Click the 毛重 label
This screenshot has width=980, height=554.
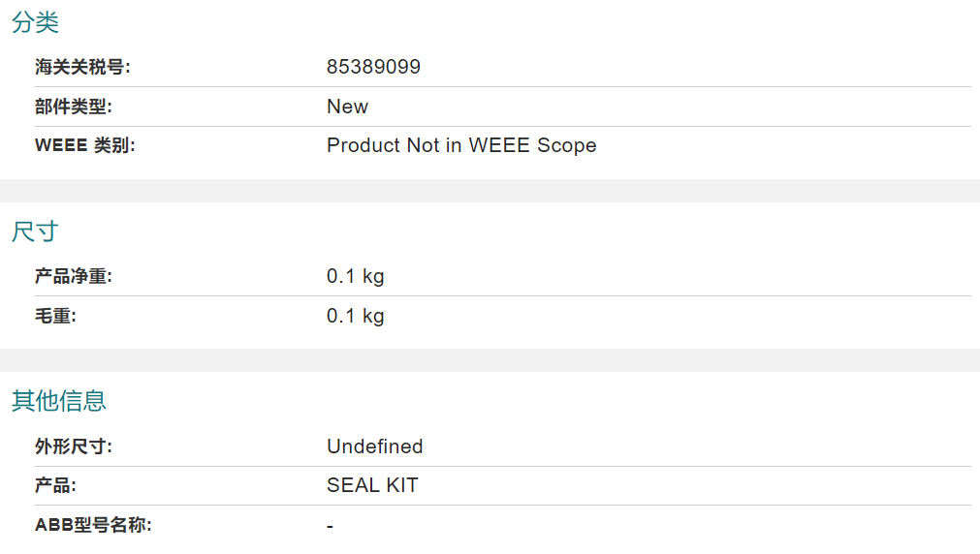pos(55,316)
